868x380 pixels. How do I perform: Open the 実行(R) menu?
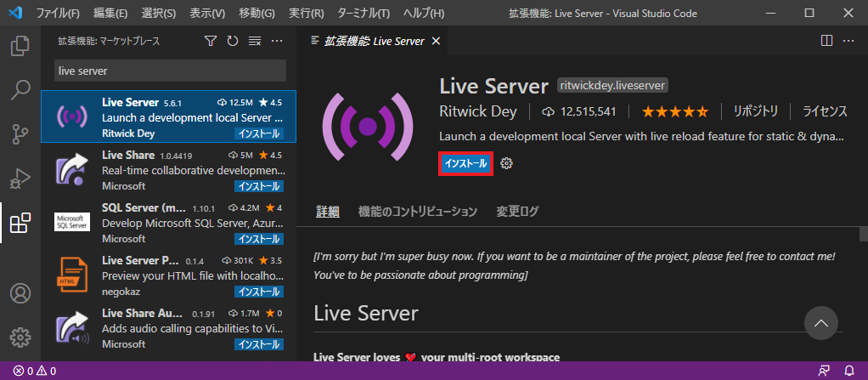coord(306,13)
